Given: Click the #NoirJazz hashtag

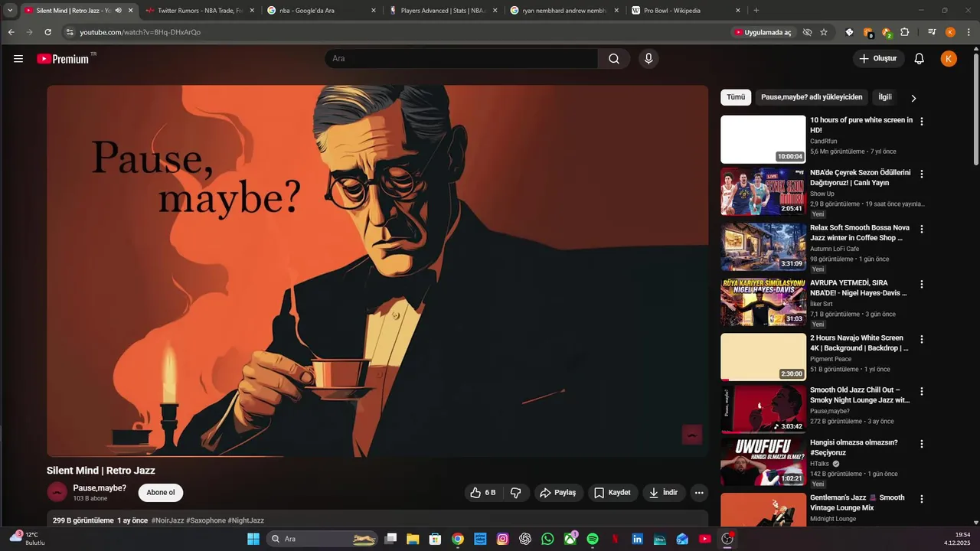Looking at the screenshot, I should pyautogui.click(x=168, y=520).
